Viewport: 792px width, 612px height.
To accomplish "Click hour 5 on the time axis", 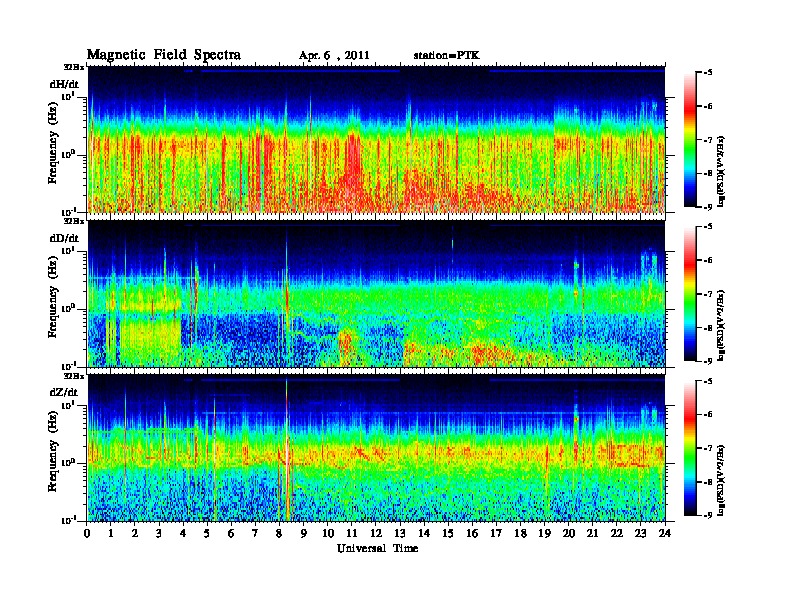I will pos(207,533).
